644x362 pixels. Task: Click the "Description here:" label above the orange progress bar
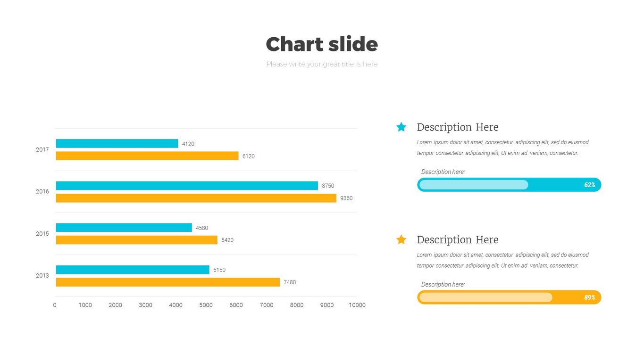[443, 284]
